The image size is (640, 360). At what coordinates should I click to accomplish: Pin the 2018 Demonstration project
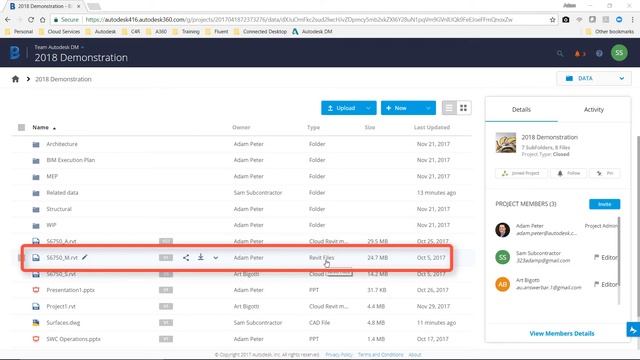click(605, 173)
